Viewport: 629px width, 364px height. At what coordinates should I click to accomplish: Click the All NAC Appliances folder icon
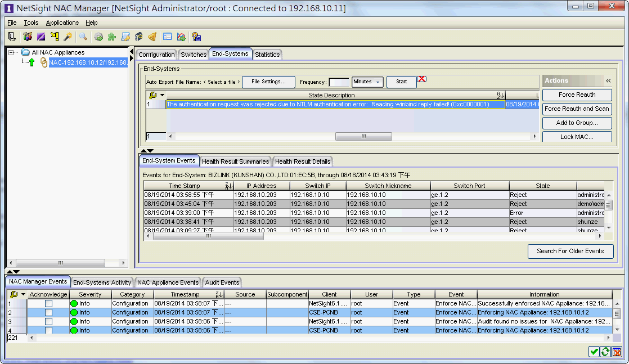pyautogui.click(x=26, y=52)
